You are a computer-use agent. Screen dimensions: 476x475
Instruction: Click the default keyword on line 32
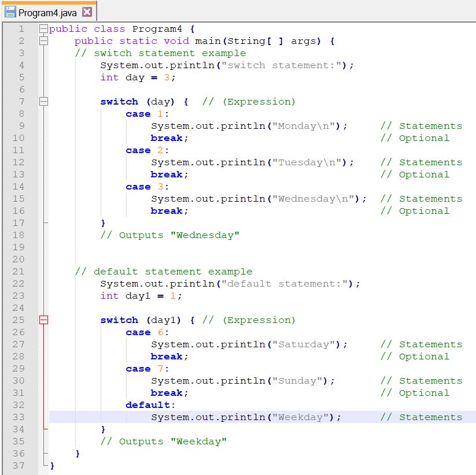[x=142, y=405]
